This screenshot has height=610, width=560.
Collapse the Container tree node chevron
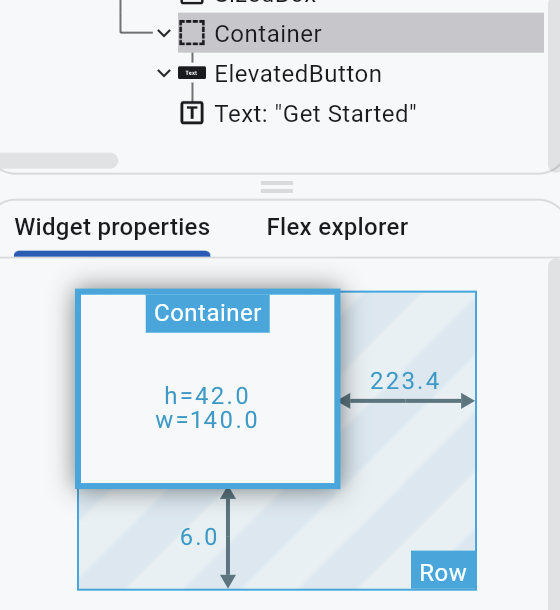164,33
